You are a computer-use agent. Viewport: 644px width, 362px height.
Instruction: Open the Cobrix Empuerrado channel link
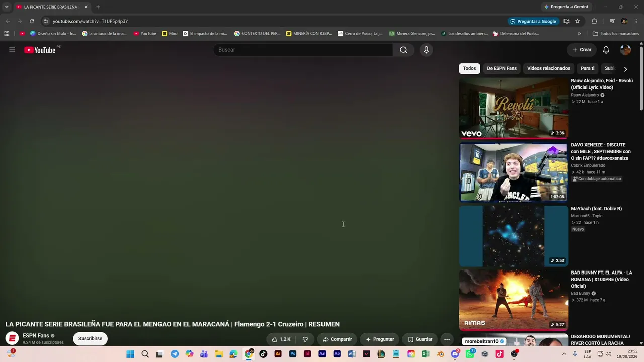[588, 165]
